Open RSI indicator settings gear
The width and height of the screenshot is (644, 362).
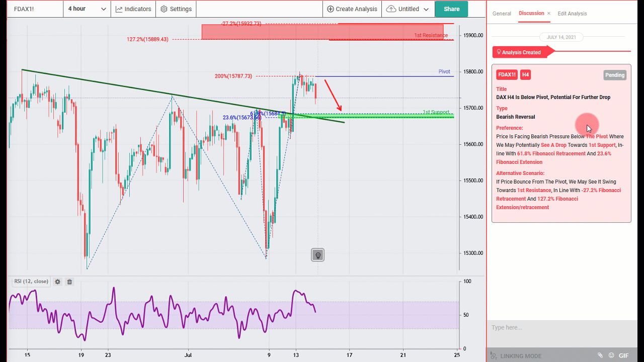tap(57, 282)
